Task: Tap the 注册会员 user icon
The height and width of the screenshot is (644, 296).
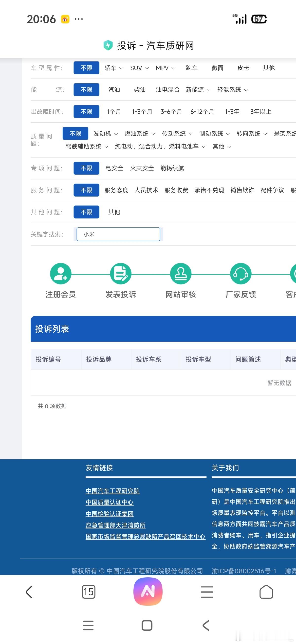Action: tap(61, 274)
